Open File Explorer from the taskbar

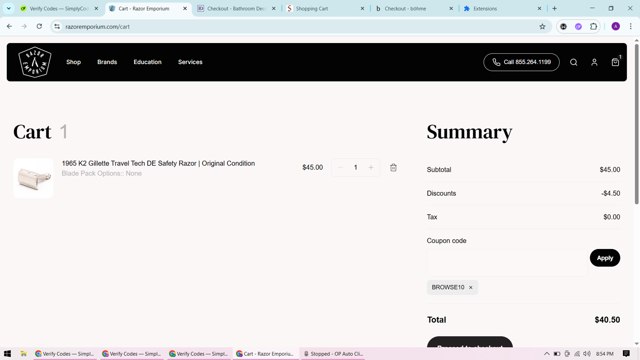tap(24, 353)
